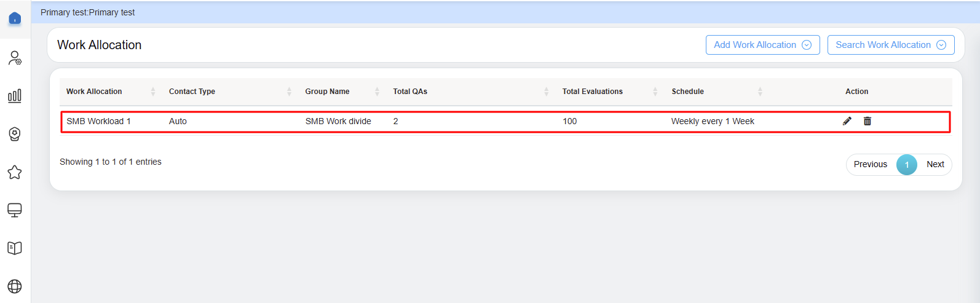The width and height of the screenshot is (980, 303).
Task: Sort by Group Name column header
Action: [x=327, y=92]
